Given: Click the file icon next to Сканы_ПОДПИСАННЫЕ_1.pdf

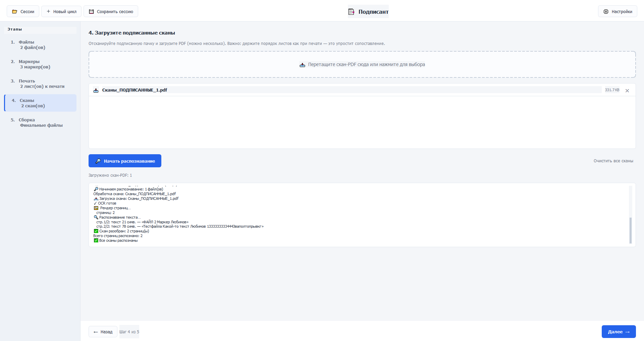Looking at the screenshot, I should pyautogui.click(x=96, y=90).
